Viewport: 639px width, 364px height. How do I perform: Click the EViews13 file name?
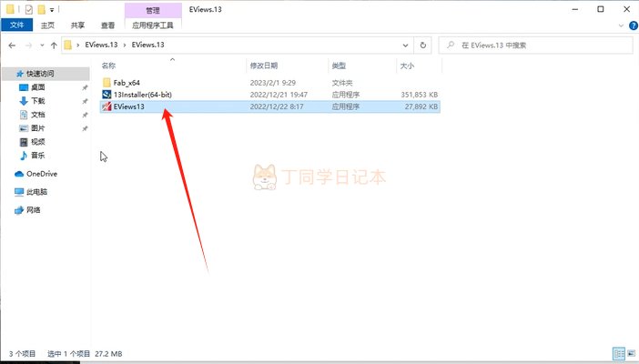(128, 106)
